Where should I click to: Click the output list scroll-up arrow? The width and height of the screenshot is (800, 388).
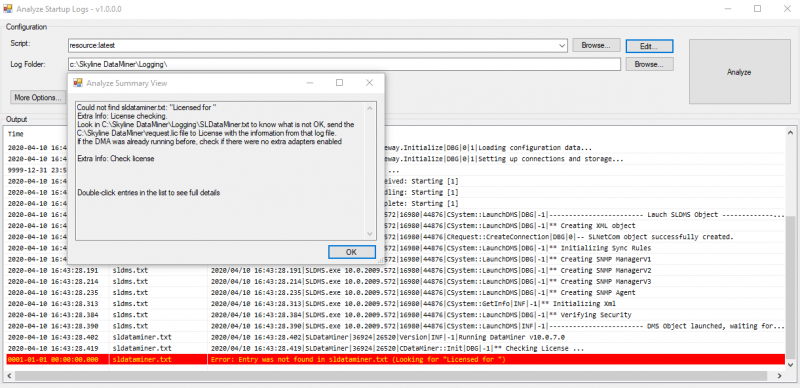click(791, 132)
